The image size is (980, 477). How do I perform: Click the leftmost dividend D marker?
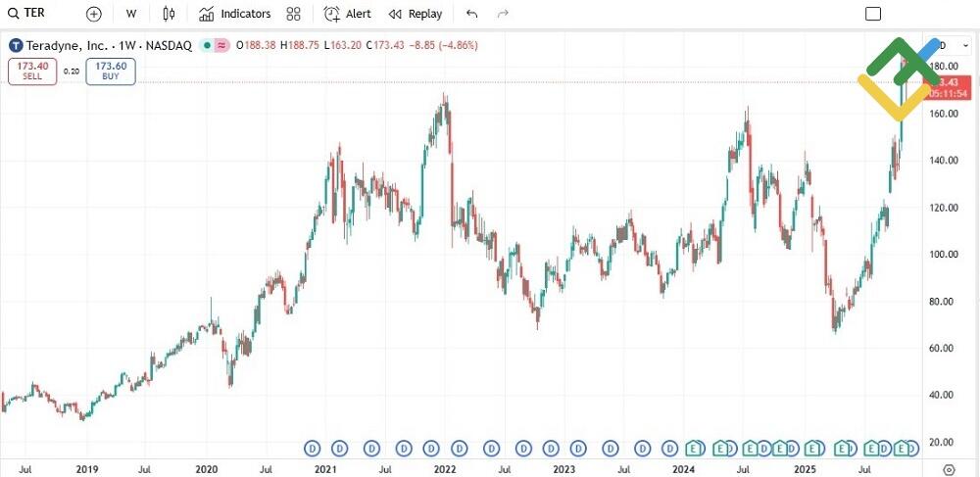[312, 448]
